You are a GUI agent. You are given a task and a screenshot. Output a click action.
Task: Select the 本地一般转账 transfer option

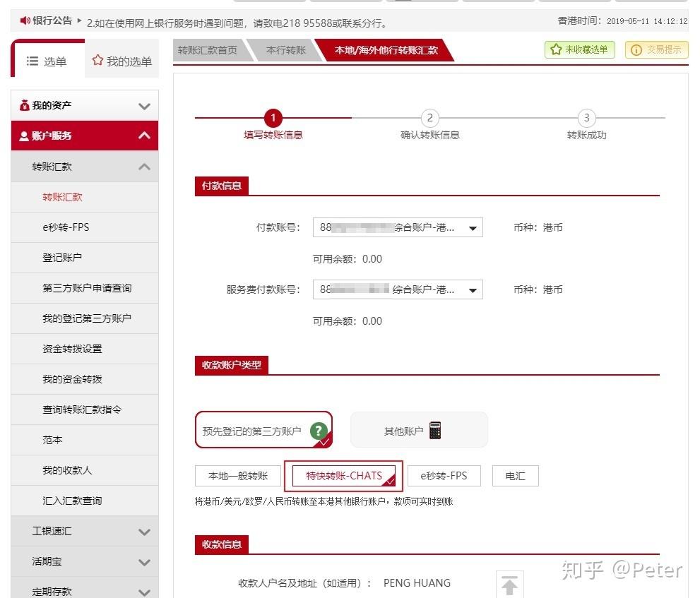237,476
